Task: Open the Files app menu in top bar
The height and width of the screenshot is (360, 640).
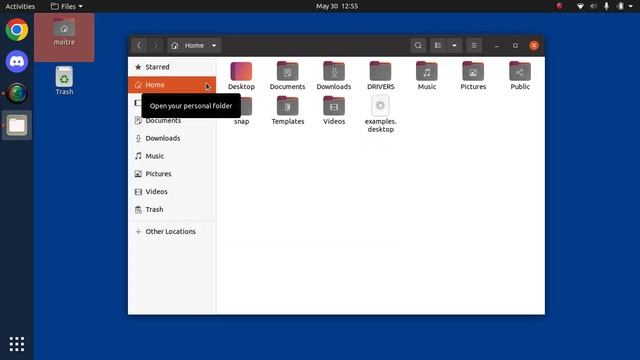Action: click(67, 6)
